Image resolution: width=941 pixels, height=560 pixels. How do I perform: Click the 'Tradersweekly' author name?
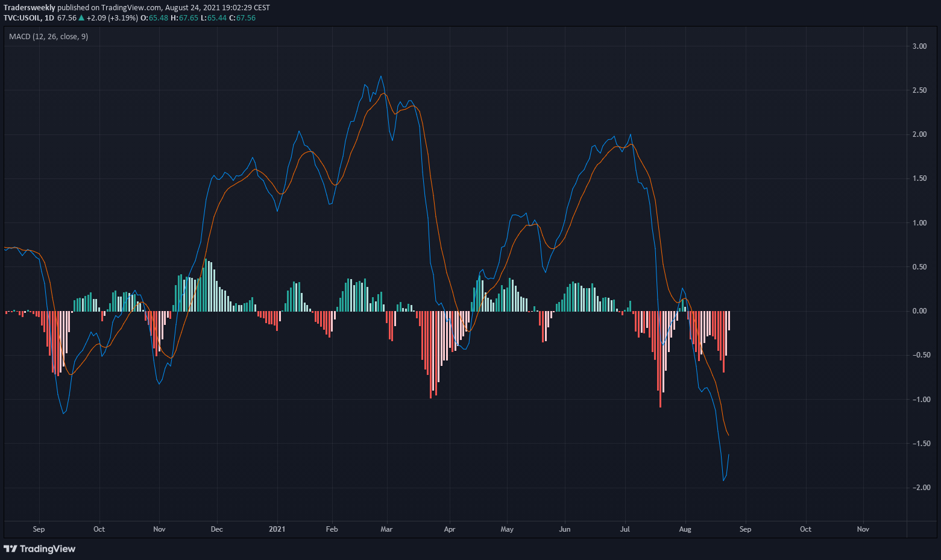[x=30, y=8]
